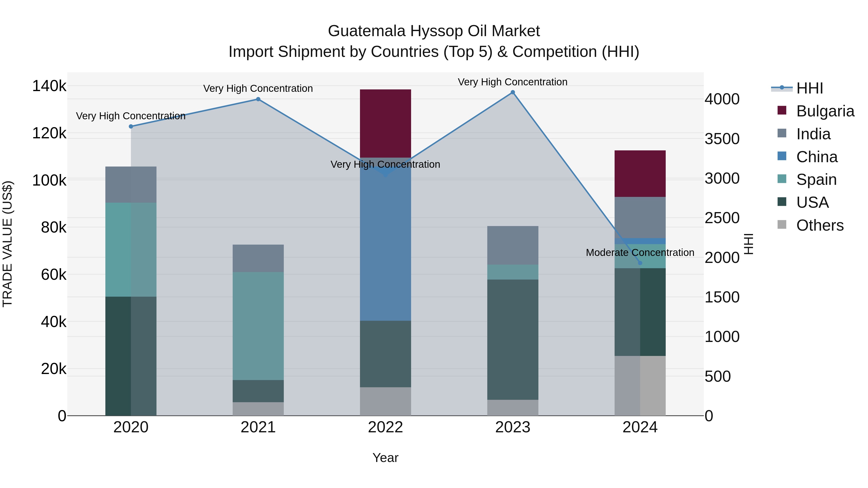Click the Bulgaria segment of the 2024 bar
Screen dimensions: 868x488
click(640, 174)
